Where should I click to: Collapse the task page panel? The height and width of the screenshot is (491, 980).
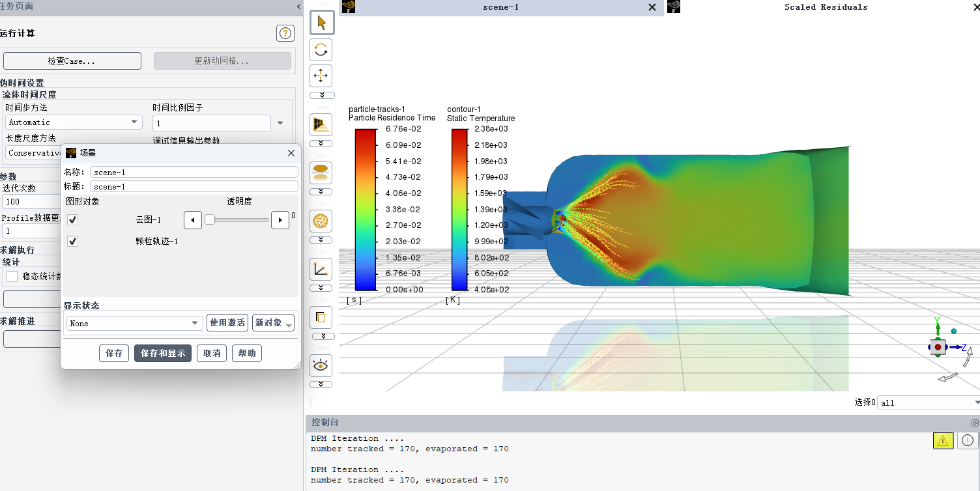[298, 7]
